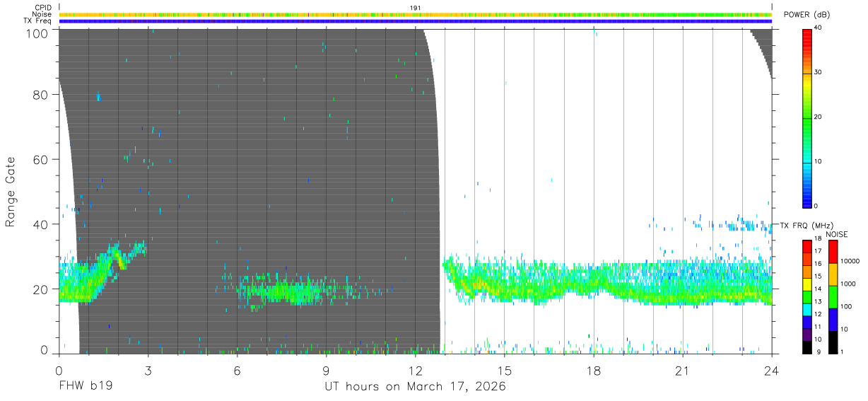
Task: Select green segment of NOISE scale
Action: [833, 297]
